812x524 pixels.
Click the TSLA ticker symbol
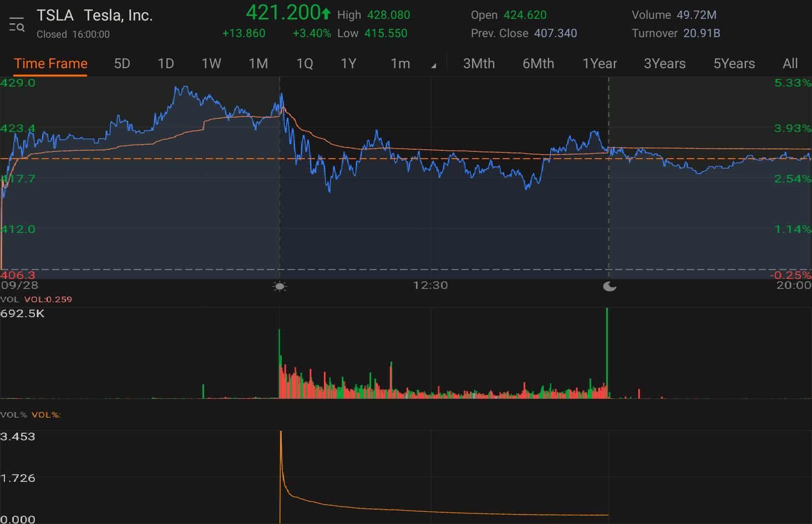click(x=55, y=16)
